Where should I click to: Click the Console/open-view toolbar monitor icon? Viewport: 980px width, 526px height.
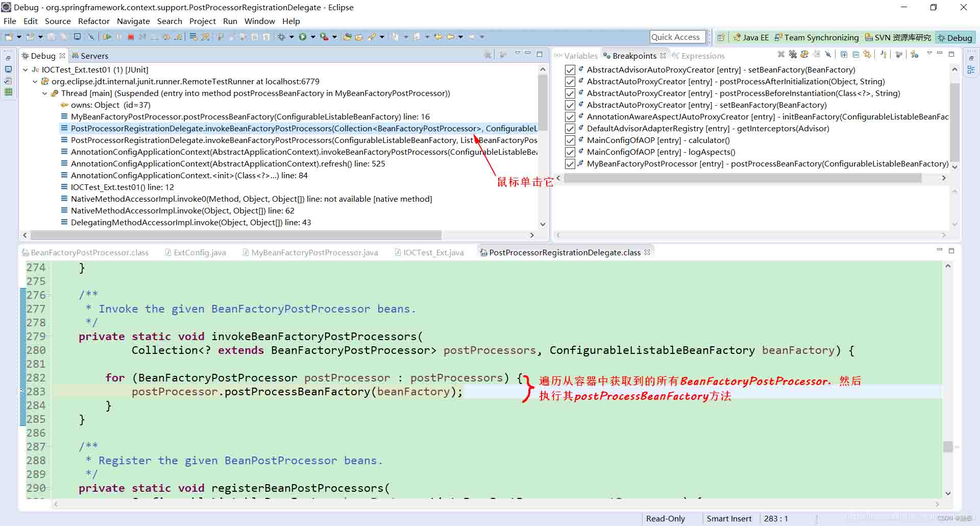[77, 37]
